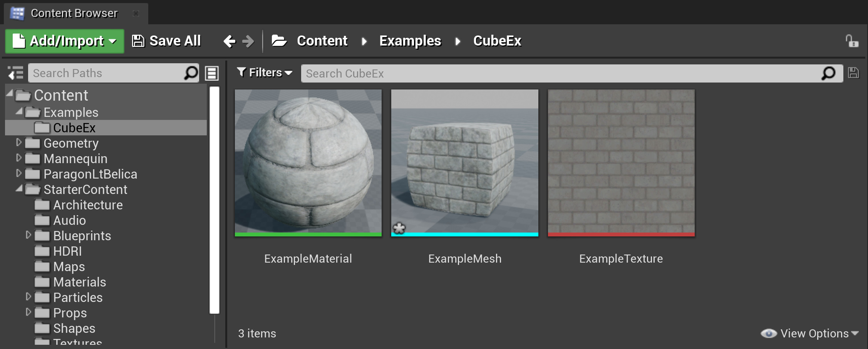Expand the ParagonLtBelica folder
Image resolution: width=868 pixels, height=349 pixels.
[19, 173]
